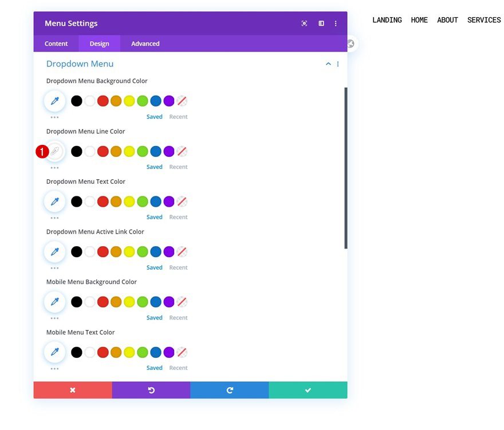This screenshot has height=430, width=504.
Task: Discard changes with the red X button
Action: click(73, 390)
